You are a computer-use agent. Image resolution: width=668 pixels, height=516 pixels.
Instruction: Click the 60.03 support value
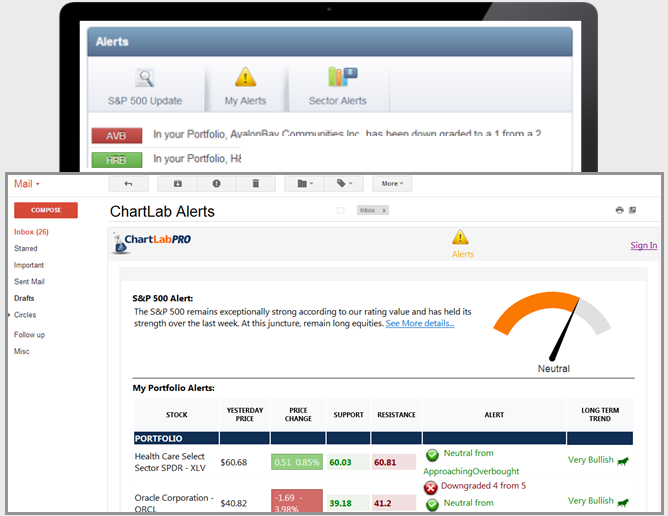(x=340, y=462)
